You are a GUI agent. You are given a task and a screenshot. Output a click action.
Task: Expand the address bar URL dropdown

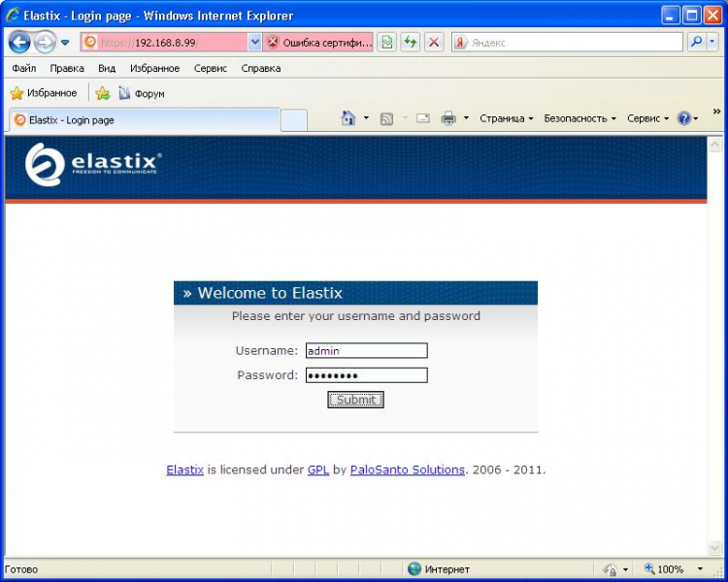(255, 43)
